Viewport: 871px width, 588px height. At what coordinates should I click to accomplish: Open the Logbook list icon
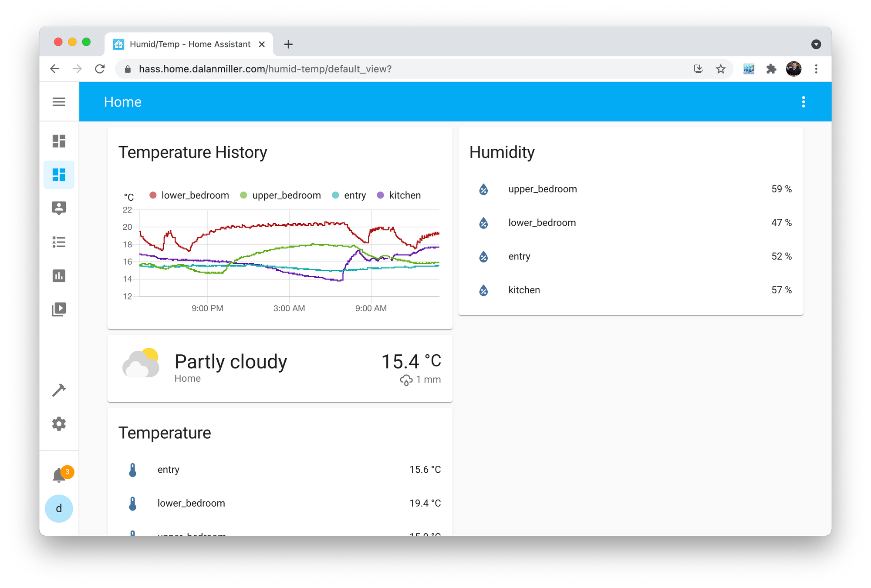[x=59, y=242]
